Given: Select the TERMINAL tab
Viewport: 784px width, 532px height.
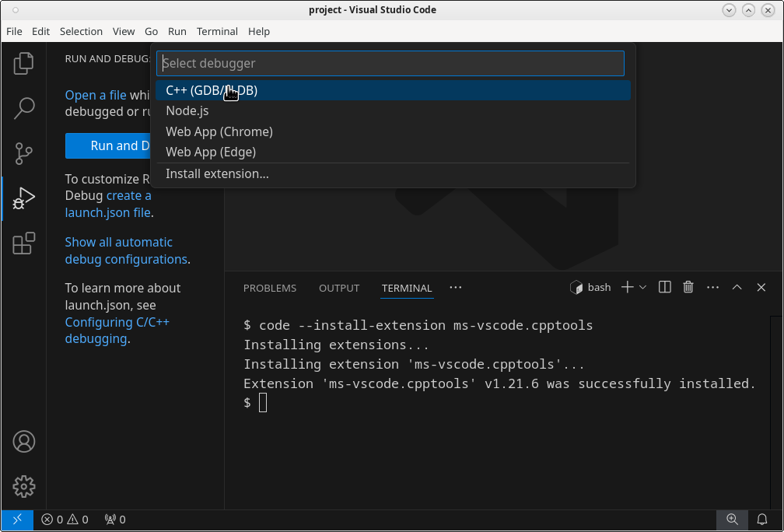Looking at the screenshot, I should [x=407, y=288].
